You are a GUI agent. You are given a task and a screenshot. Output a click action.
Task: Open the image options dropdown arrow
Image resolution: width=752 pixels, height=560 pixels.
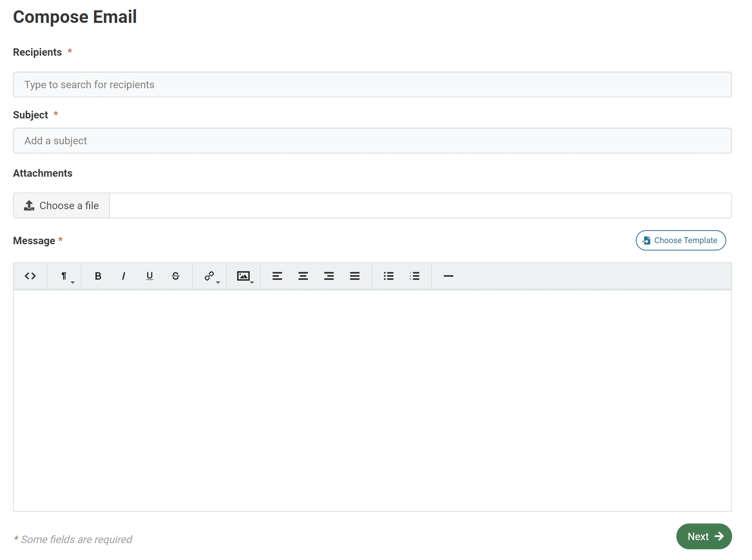pos(252,282)
